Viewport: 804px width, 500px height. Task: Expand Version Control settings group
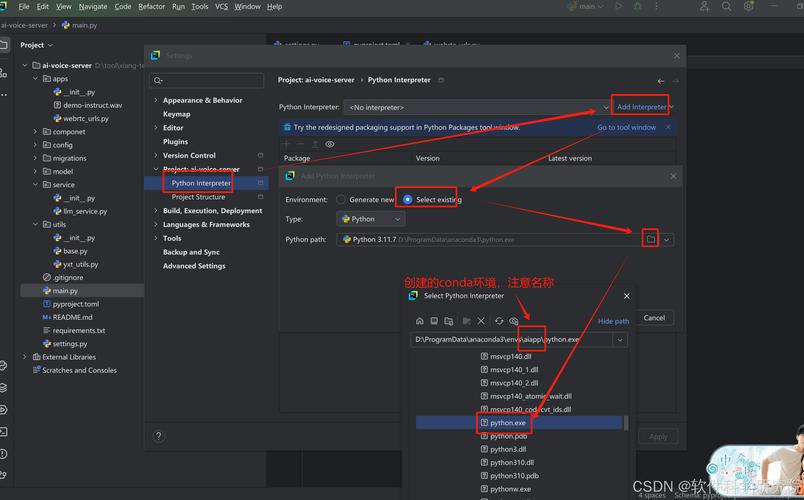coord(156,155)
